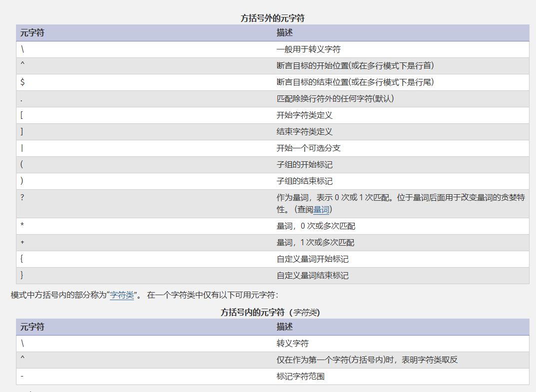
Task: Select the [ opening bracket cell
Action: point(22,115)
